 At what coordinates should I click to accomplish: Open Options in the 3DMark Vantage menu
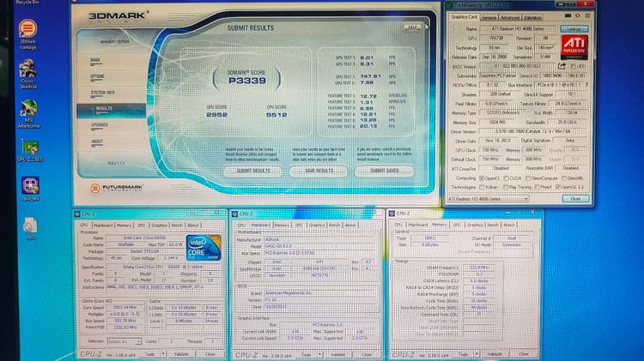(97, 76)
